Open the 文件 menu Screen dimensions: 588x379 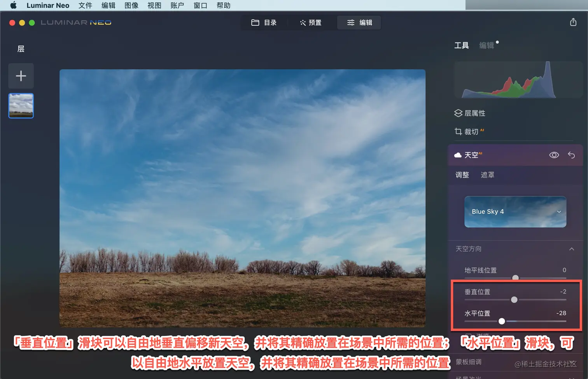point(85,5)
